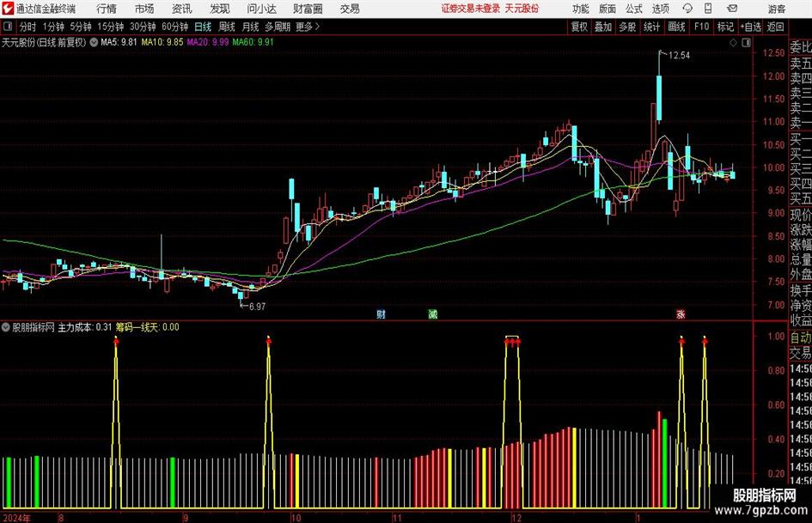Click the 叠加 overlay button
812x523 pixels.
pos(603,27)
